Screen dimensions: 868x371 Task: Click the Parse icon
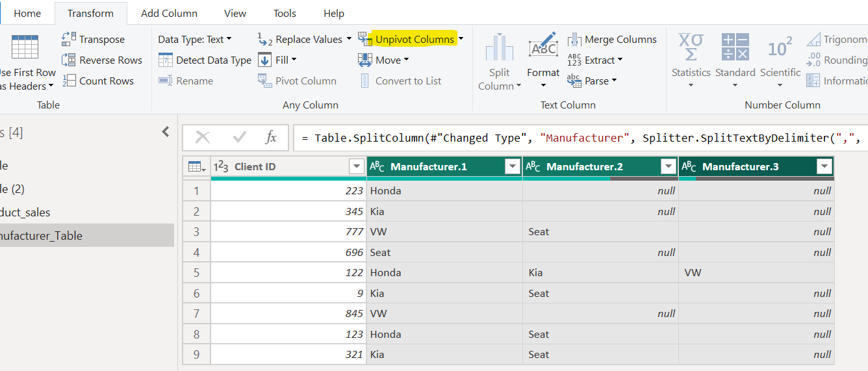click(x=574, y=81)
